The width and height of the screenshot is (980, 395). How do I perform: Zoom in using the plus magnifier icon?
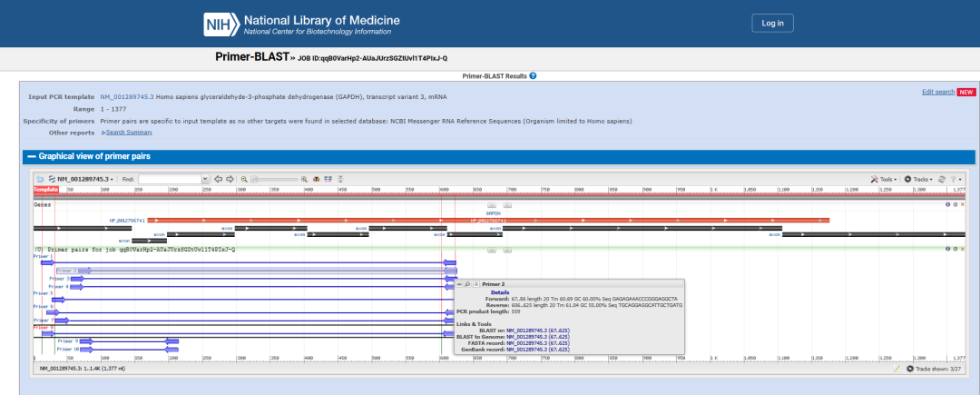(304, 179)
